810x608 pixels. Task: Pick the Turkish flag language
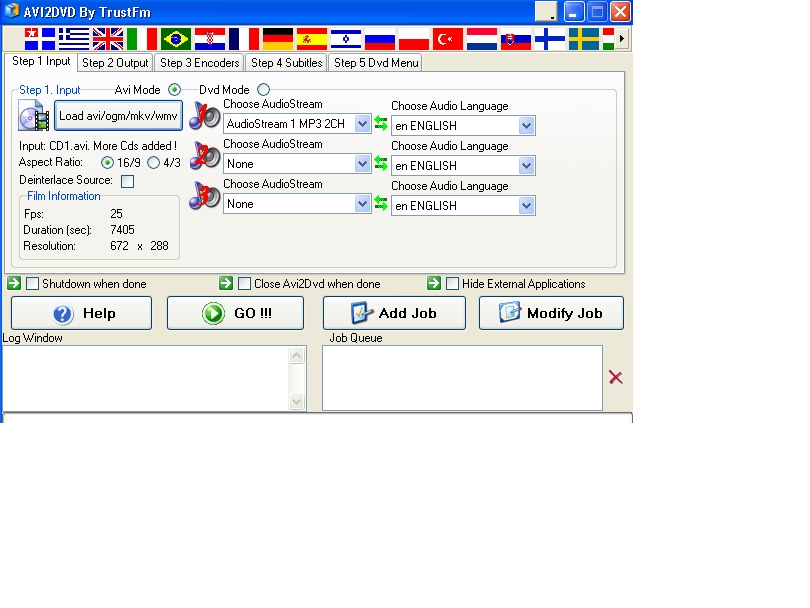click(448, 39)
